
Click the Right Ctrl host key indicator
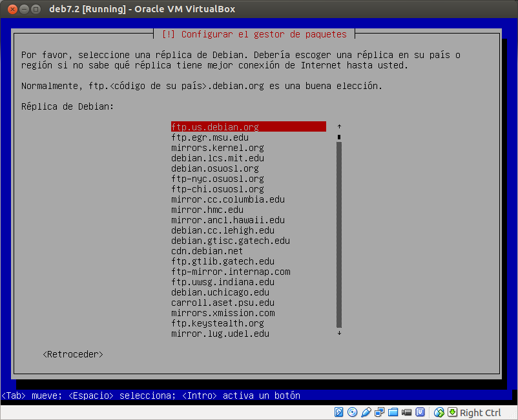(480, 412)
